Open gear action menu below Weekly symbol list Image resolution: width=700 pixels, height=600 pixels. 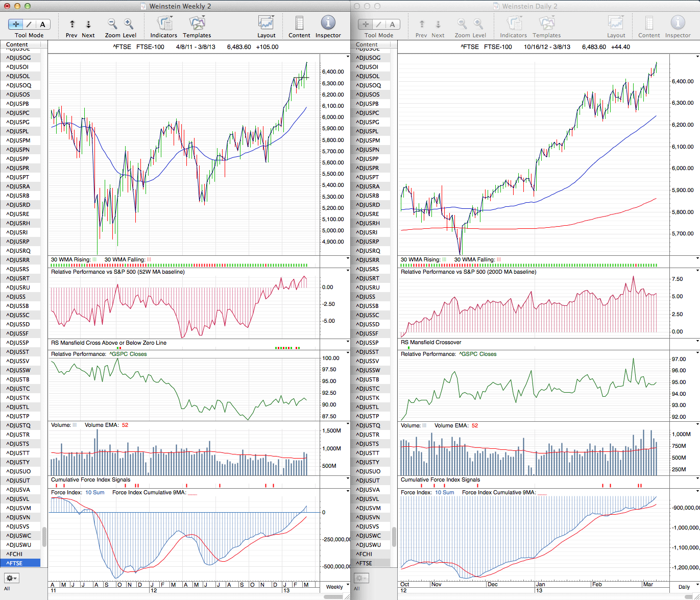click(11, 578)
